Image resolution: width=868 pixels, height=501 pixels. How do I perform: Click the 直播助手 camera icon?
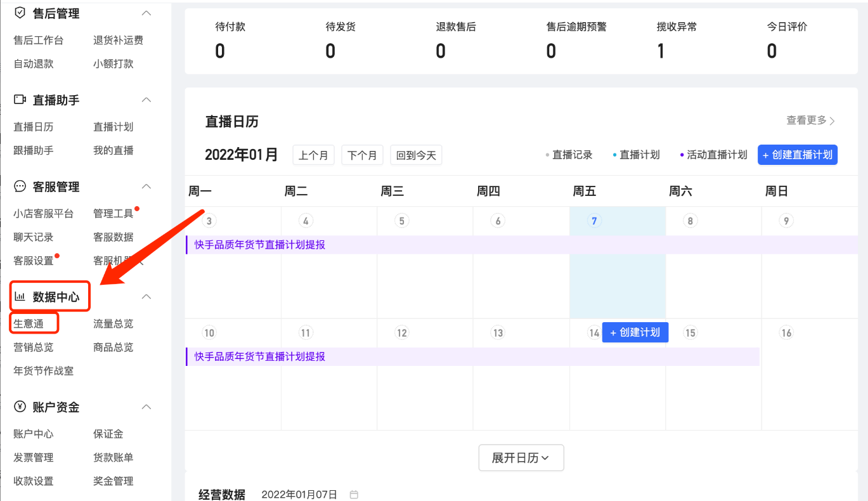[x=20, y=100]
